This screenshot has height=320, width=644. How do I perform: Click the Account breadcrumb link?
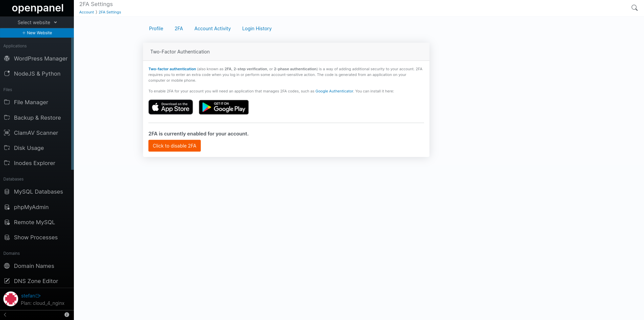(87, 12)
